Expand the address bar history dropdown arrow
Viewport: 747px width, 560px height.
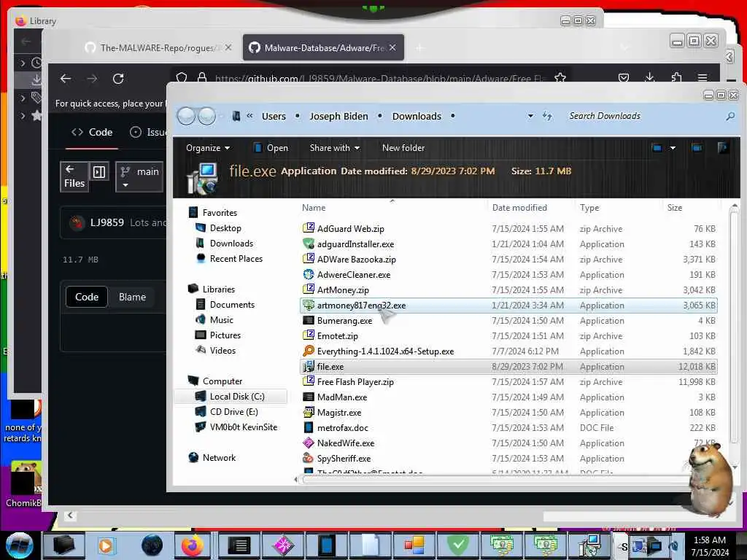[530, 116]
